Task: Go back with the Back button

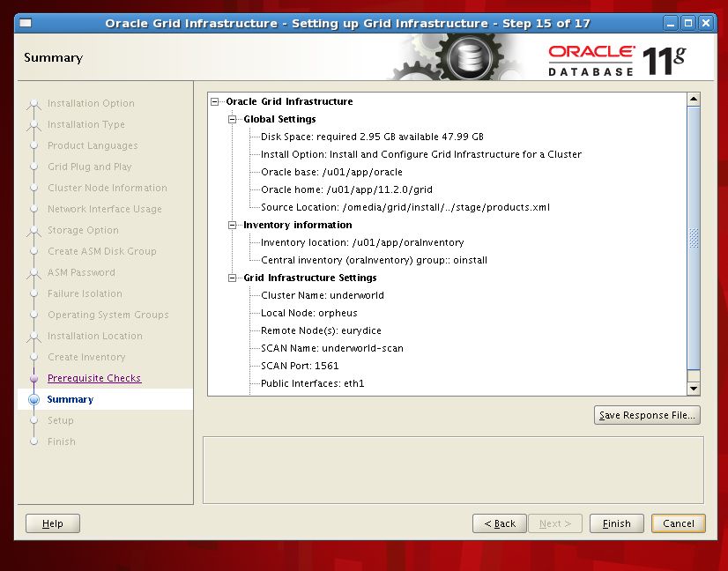Action: click(x=500, y=523)
